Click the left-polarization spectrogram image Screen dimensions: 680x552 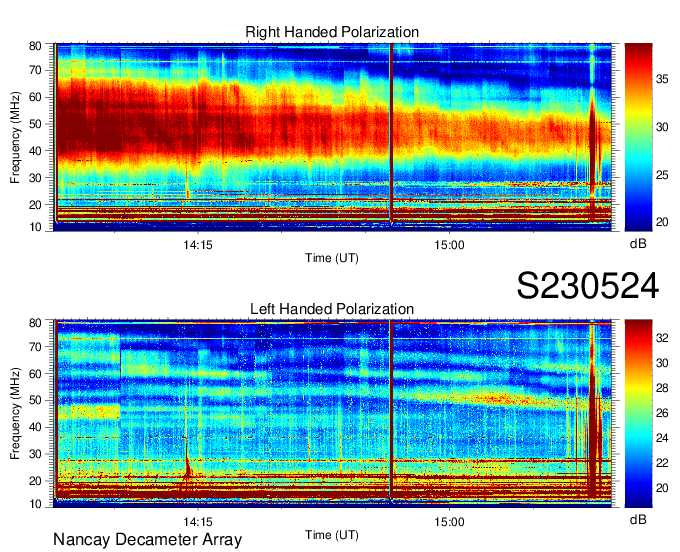tap(333, 414)
